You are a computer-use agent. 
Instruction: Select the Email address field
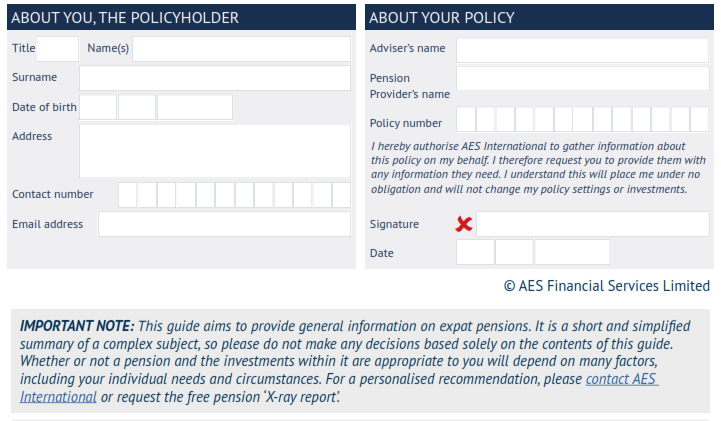[x=224, y=224]
